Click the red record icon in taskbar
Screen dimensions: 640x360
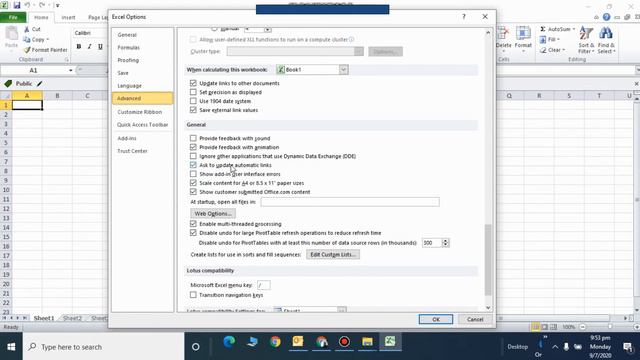[x=344, y=342]
